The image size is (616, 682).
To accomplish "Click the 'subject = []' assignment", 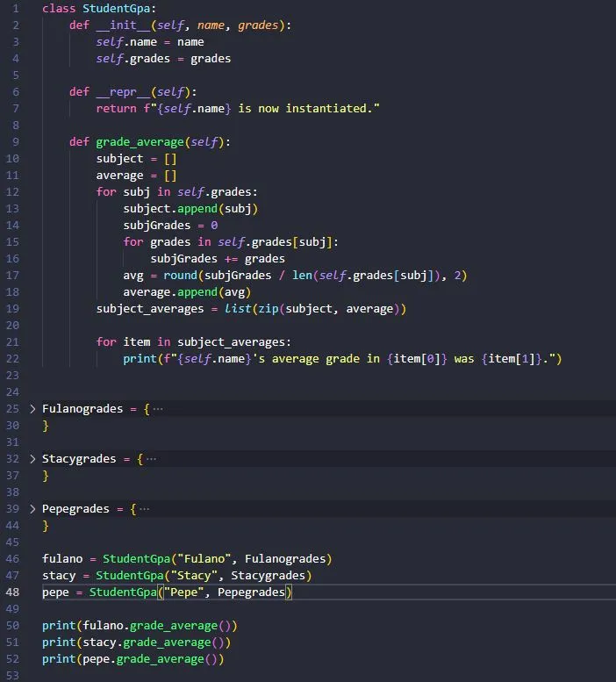I will [x=137, y=159].
